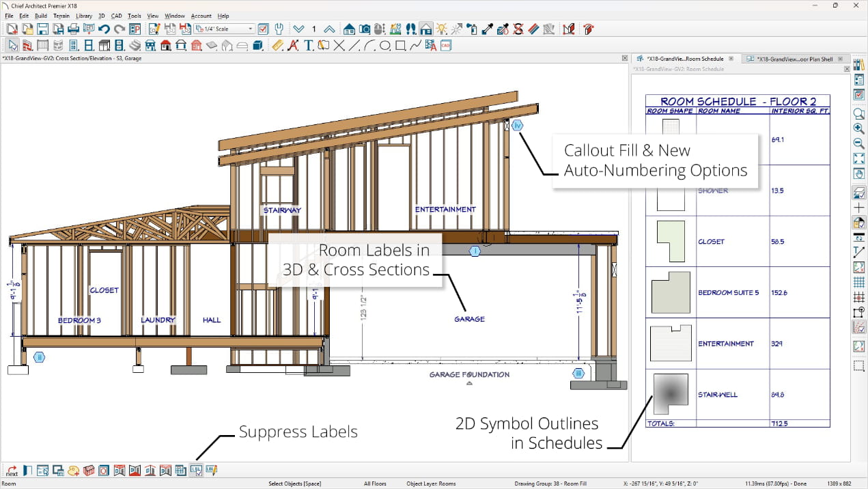Switch to the Room Schedule tab
Viewport: 868px width, 489px height.
(x=684, y=59)
